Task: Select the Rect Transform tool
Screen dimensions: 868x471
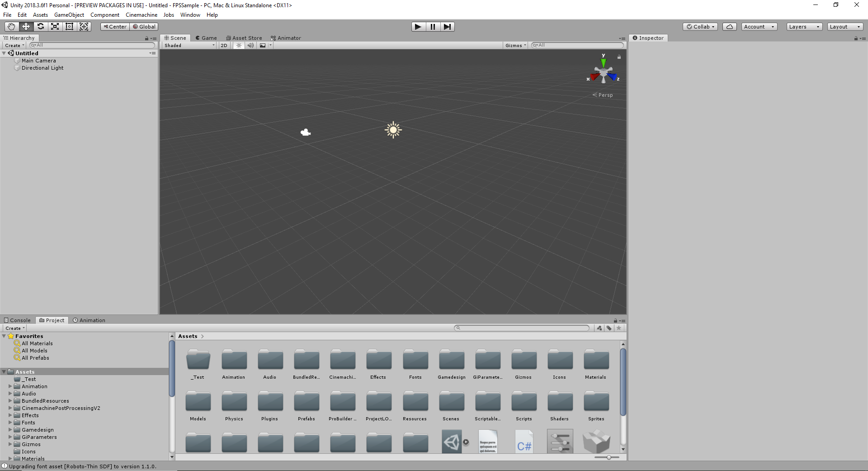Action: click(x=69, y=27)
